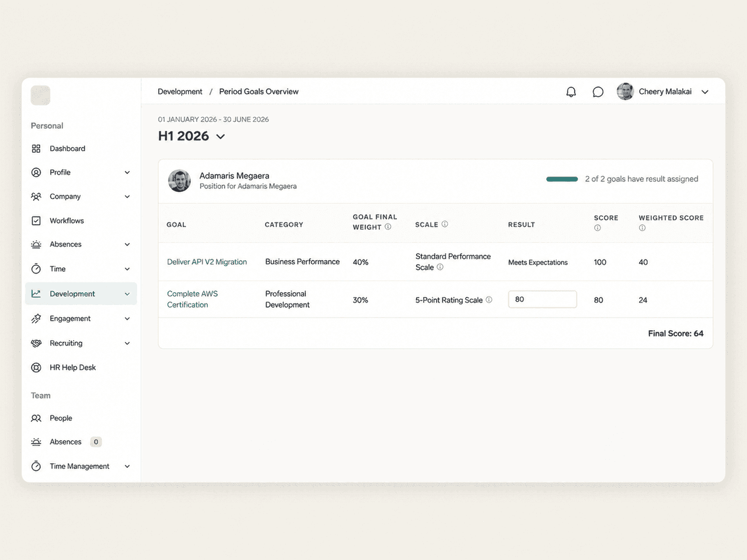Click the Engagement sparkle icon
Viewport: 747px width, 560px height.
click(36, 318)
